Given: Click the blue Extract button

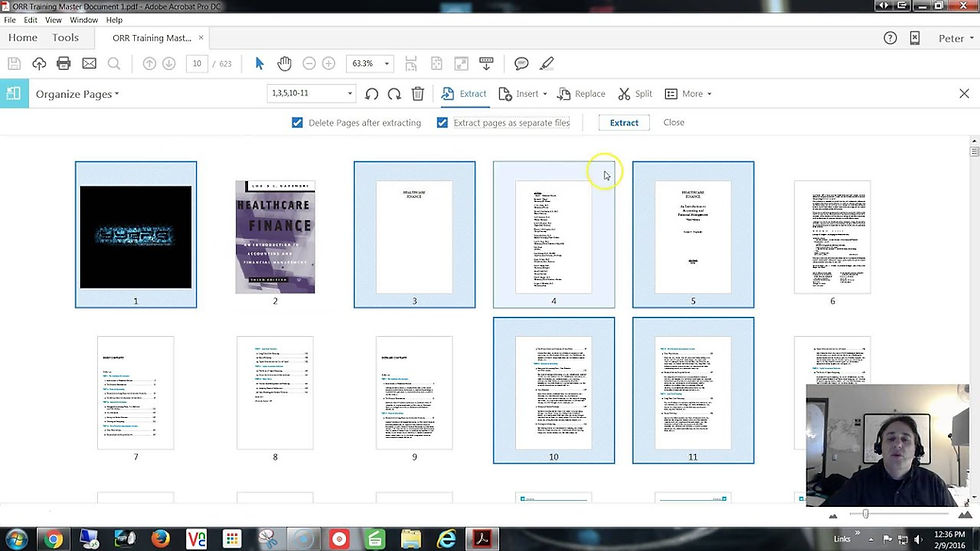Looking at the screenshot, I should (x=624, y=122).
